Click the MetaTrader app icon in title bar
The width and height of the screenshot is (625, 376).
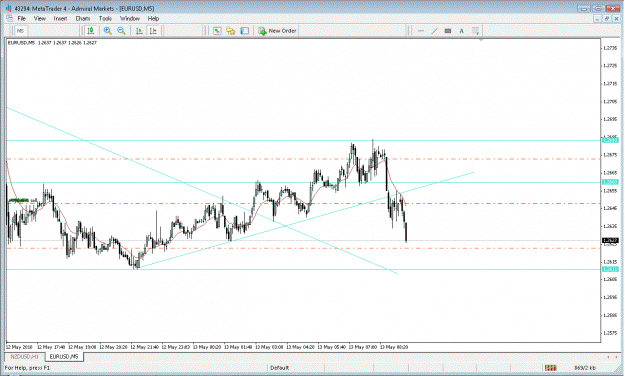pyautogui.click(x=8, y=8)
